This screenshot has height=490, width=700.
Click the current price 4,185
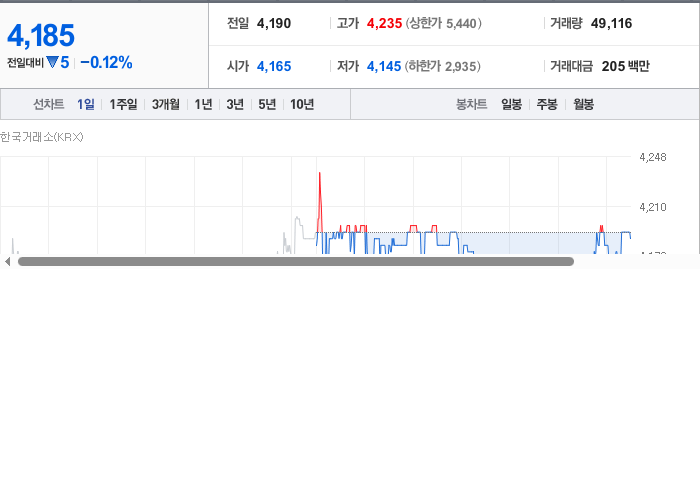coord(41,36)
